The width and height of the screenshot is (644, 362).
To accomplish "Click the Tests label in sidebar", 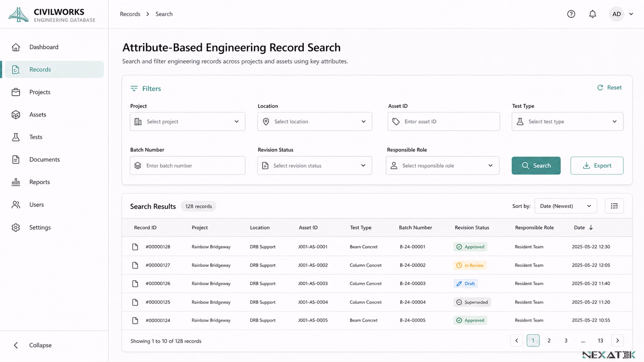I will (x=36, y=137).
